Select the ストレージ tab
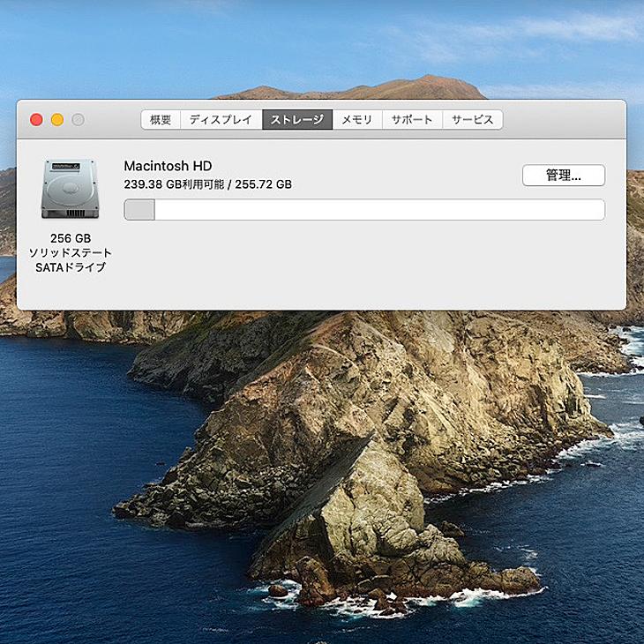This screenshot has height=644, width=644. 296,120
